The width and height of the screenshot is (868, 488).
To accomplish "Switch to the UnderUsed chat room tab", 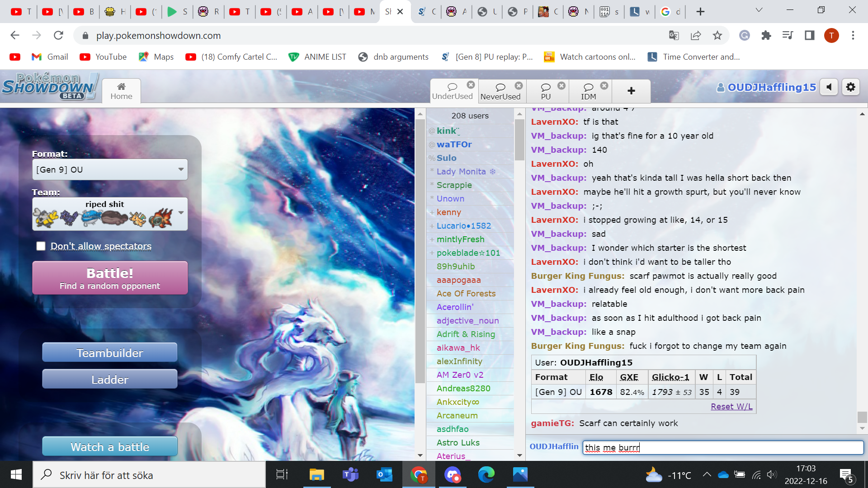I will (x=452, y=91).
